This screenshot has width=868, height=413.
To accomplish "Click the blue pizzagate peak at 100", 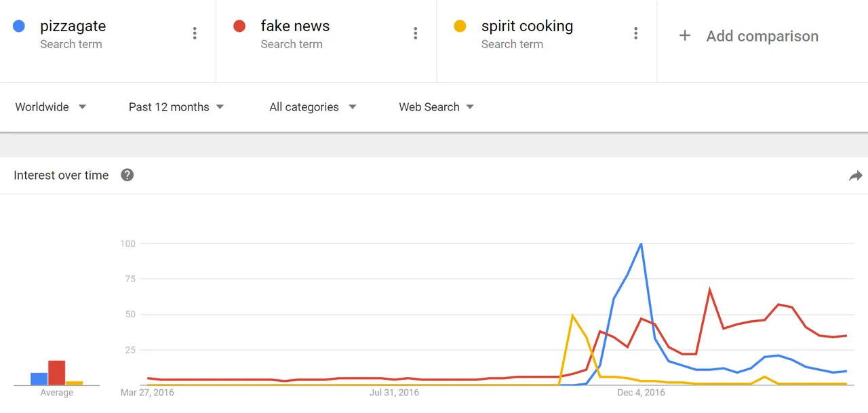I will [641, 243].
